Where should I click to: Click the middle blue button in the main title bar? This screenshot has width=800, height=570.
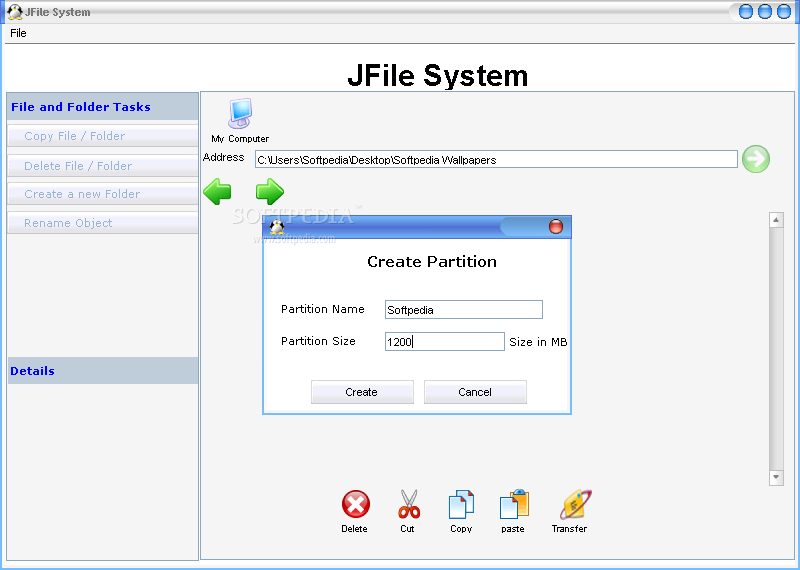[765, 12]
